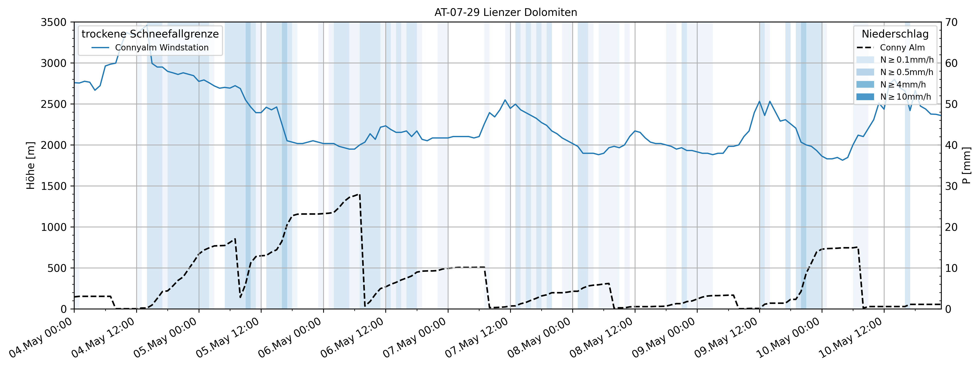Click the N ≥ 0.1mm/h legend swatch

(865, 60)
